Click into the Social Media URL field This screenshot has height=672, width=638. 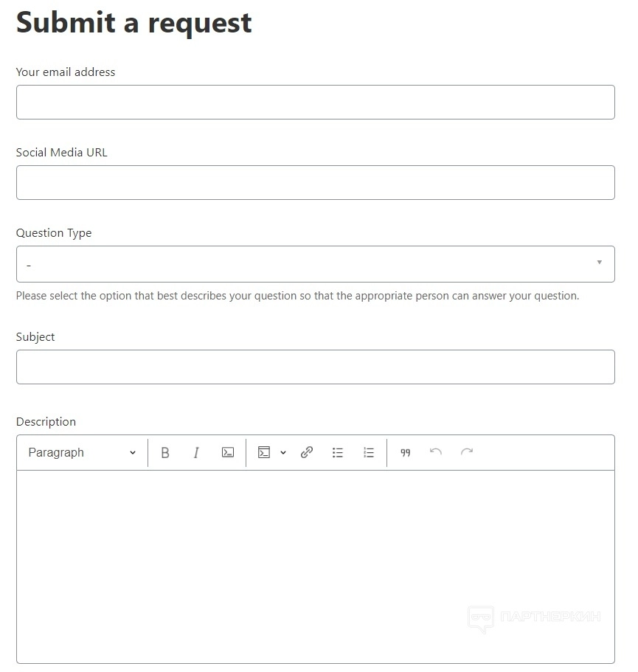[x=315, y=183]
